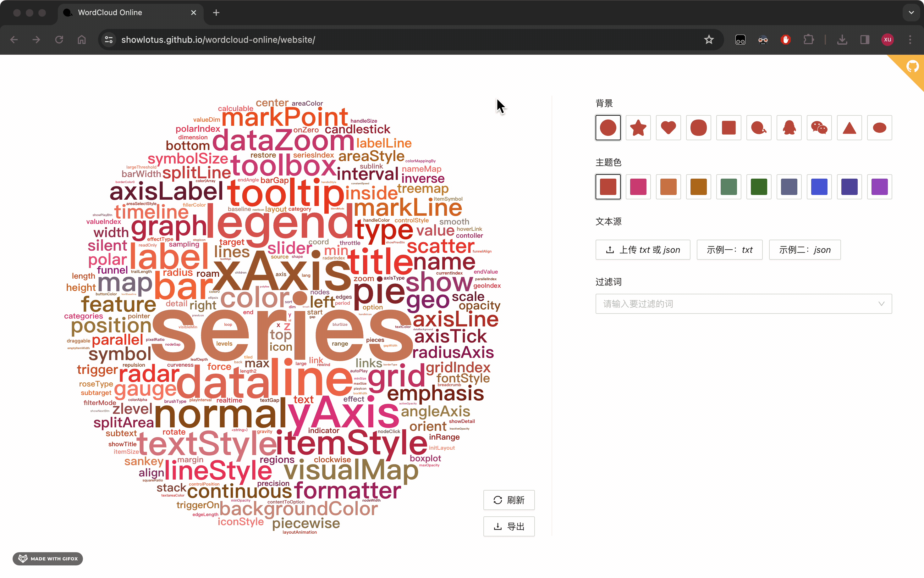Open a new browser tab
This screenshot has height=578, width=924.
[216, 13]
